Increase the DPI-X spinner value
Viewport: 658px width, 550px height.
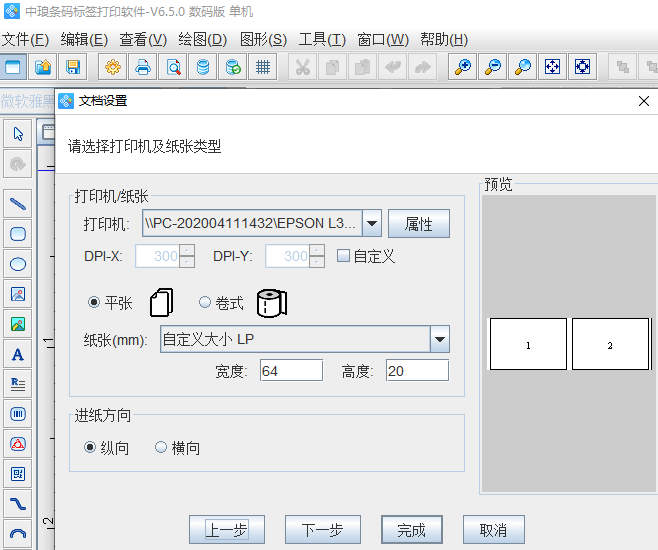pos(187,250)
